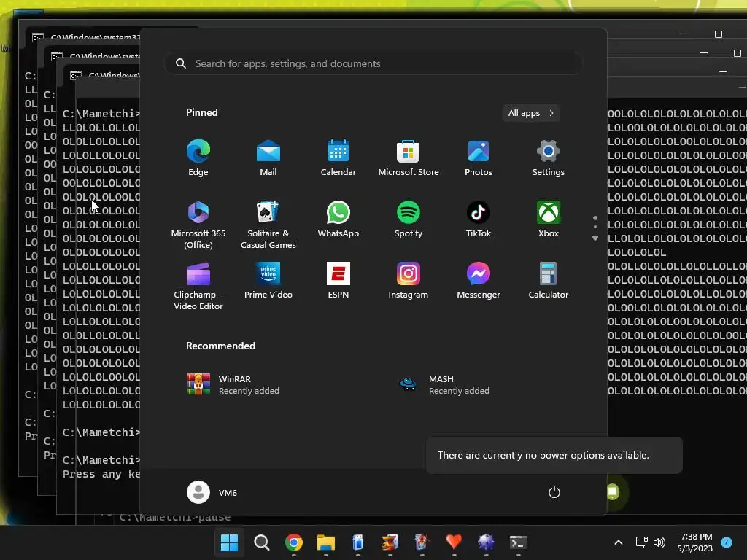
Task: Show All apps list
Action: click(531, 113)
